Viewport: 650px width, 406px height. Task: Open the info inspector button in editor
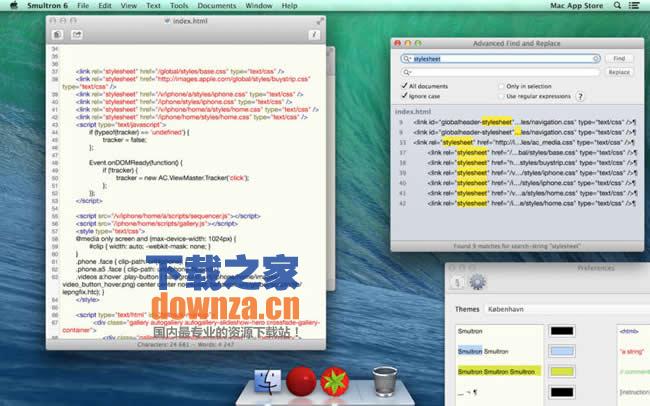point(314,36)
